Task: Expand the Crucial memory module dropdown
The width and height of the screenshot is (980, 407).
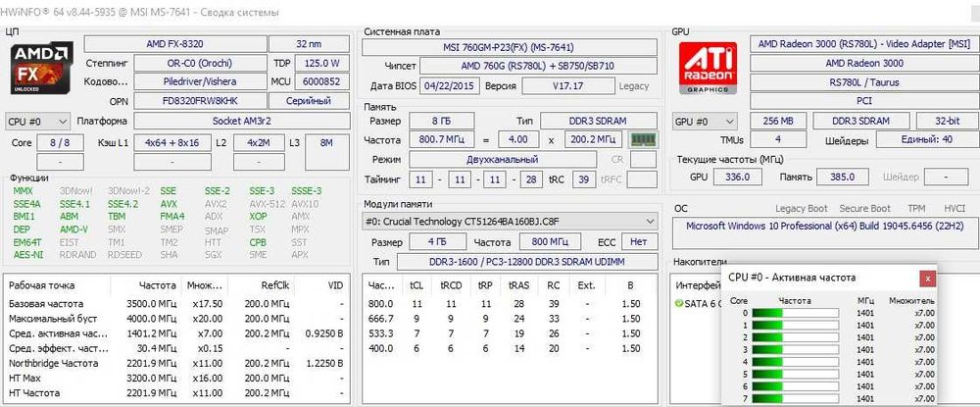Action: 510,221
